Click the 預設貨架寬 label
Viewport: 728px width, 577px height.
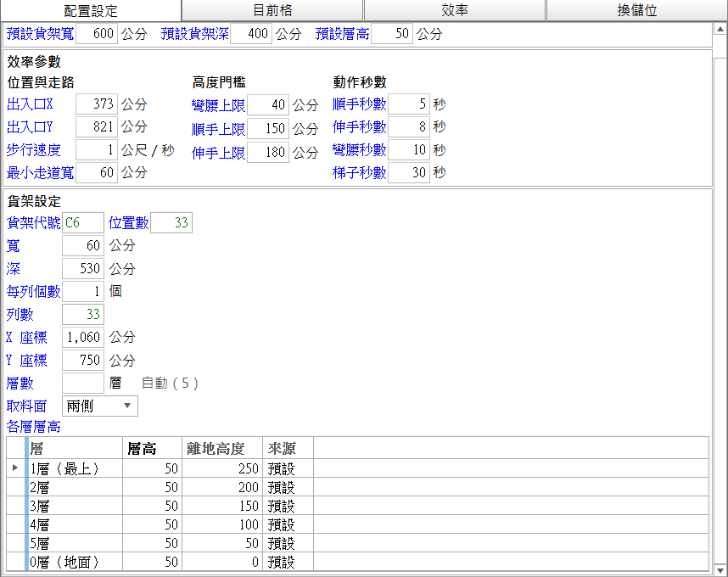pyautogui.click(x=41, y=33)
